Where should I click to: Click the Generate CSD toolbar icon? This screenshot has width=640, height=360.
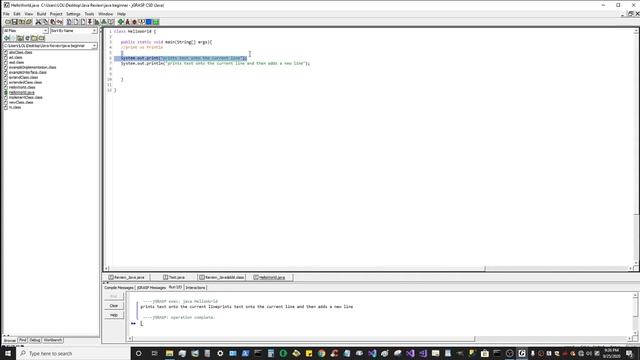(69, 22)
